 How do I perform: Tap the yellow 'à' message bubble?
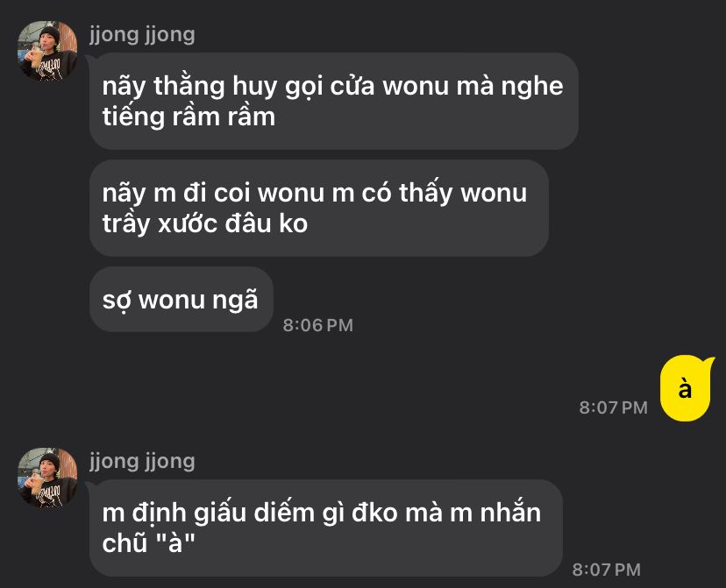[x=685, y=388]
